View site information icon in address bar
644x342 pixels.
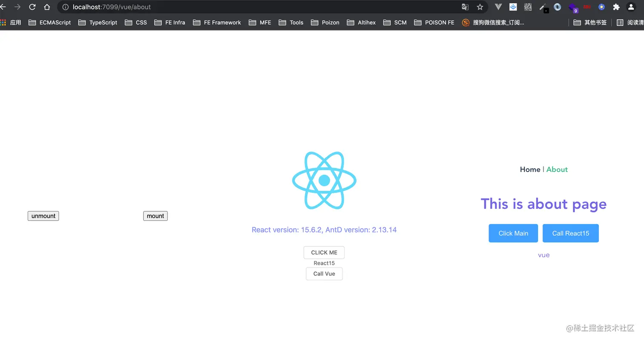click(x=66, y=7)
